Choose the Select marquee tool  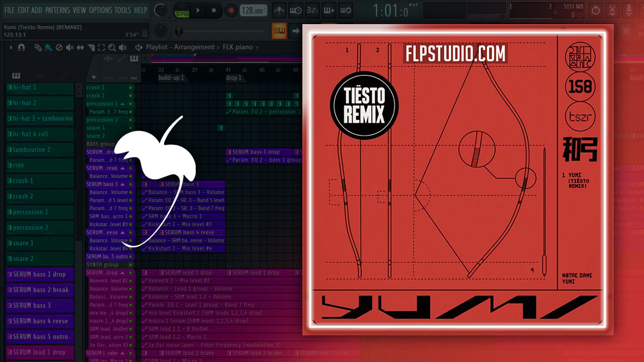(x=102, y=47)
